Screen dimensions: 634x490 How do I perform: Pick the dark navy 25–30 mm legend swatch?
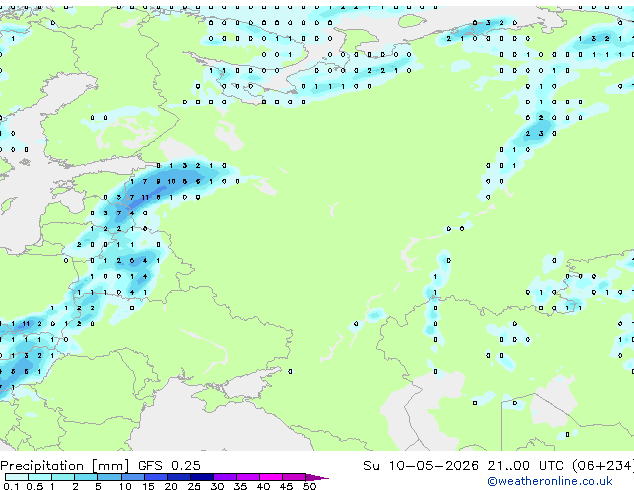(x=202, y=477)
